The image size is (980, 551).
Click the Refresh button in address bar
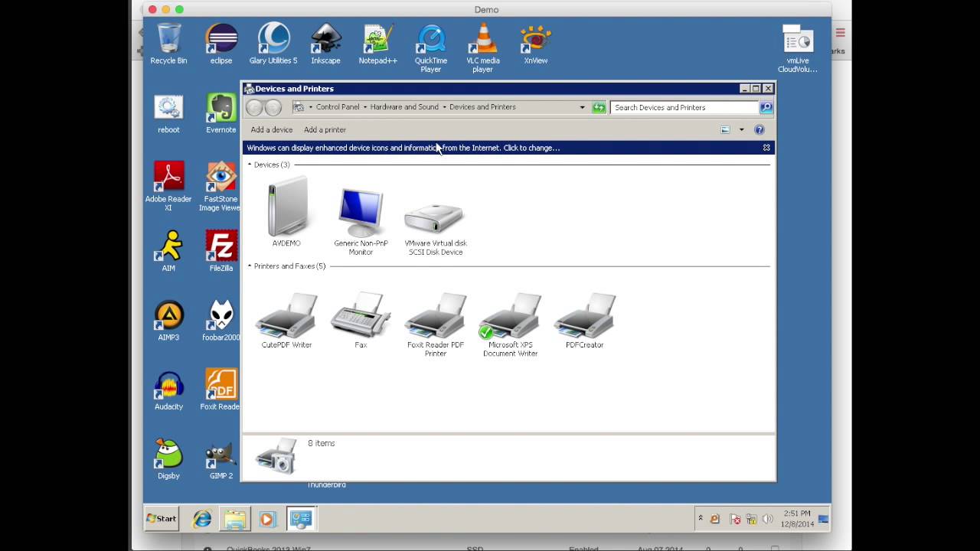[x=599, y=107]
